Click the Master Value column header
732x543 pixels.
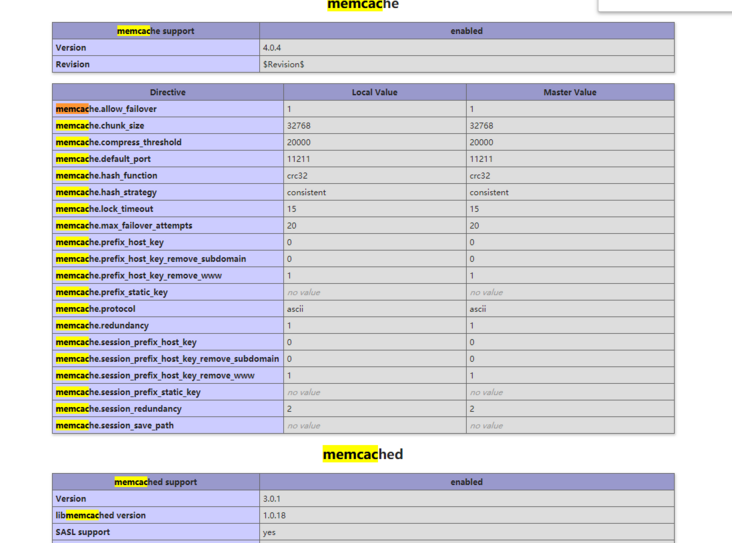(x=570, y=92)
